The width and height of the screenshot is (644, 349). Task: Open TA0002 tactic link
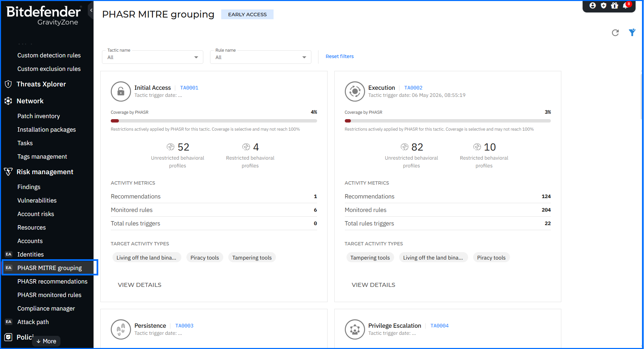[x=413, y=88]
